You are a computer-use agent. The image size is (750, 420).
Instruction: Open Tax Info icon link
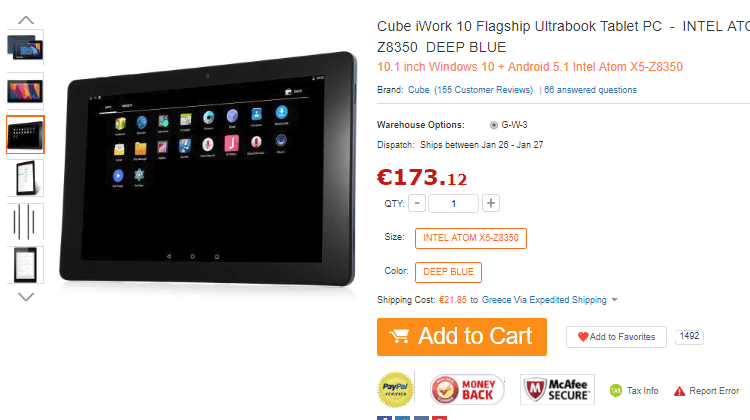(616, 391)
